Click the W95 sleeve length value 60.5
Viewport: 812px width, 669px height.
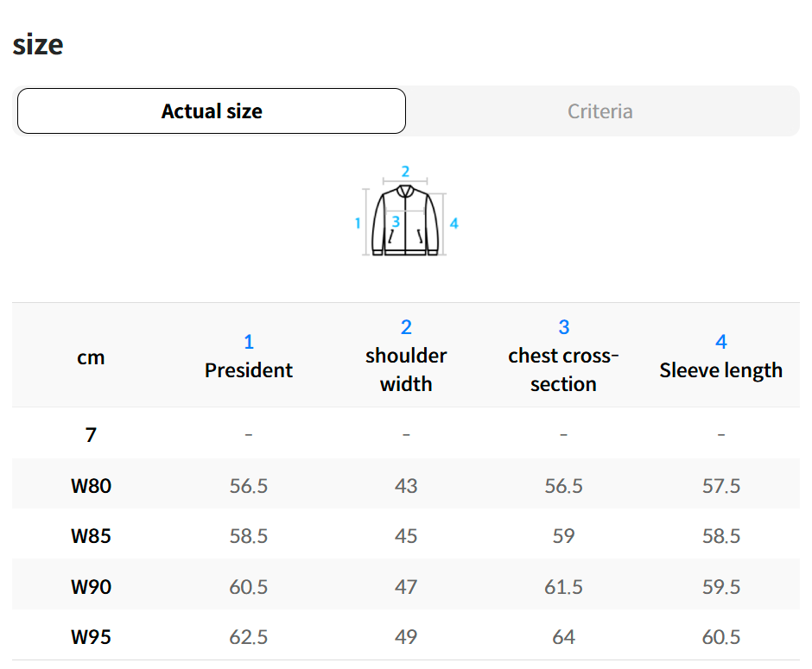click(720, 637)
